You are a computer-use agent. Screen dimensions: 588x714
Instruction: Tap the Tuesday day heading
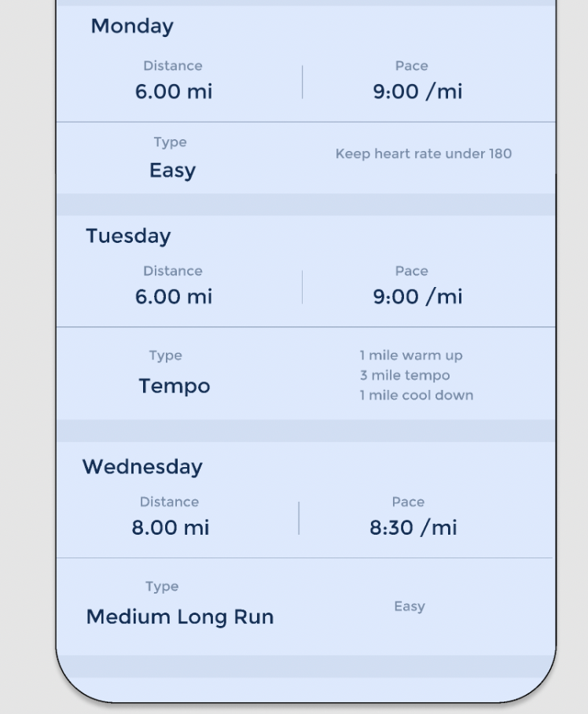pyautogui.click(x=128, y=236)
